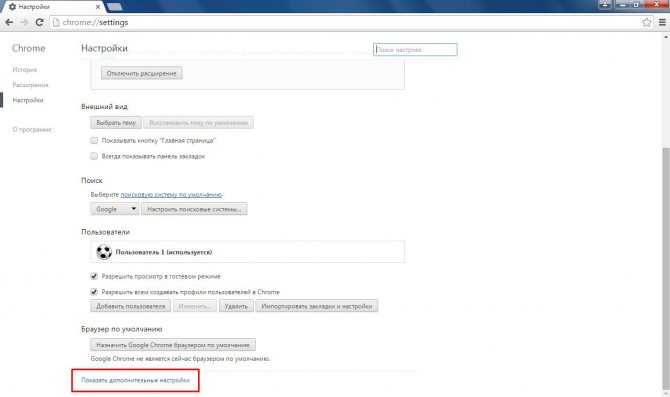Screen dimensions: 670x397
Task: Click Отключить расширение button
Action: pos(141,73)
